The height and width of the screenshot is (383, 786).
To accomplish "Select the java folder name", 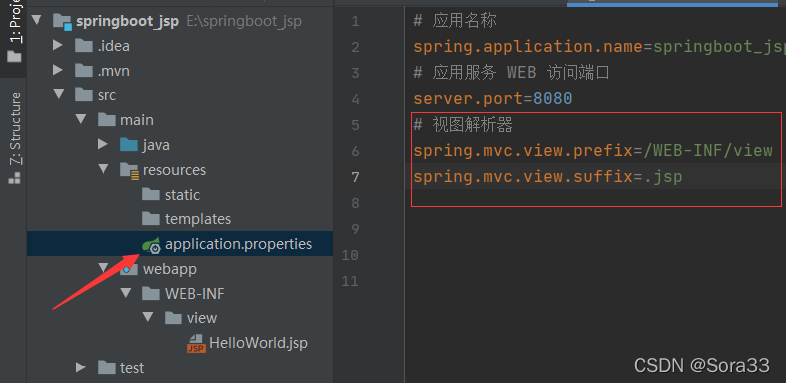I will tap(156, 145).
